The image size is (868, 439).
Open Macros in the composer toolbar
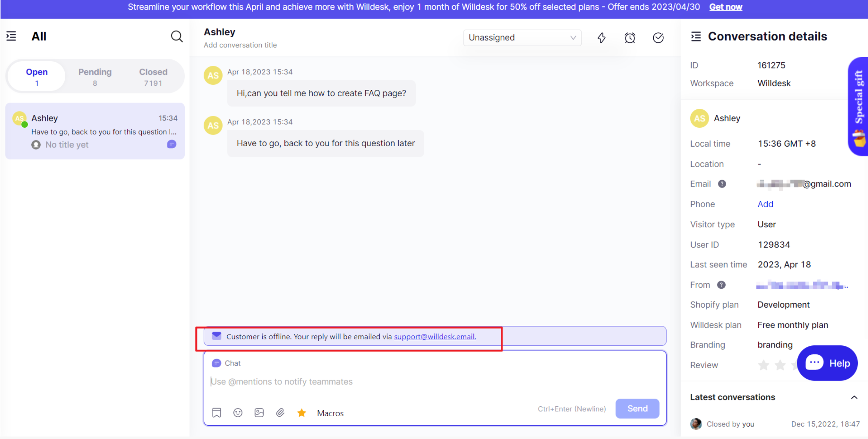[x=330, y=413]
